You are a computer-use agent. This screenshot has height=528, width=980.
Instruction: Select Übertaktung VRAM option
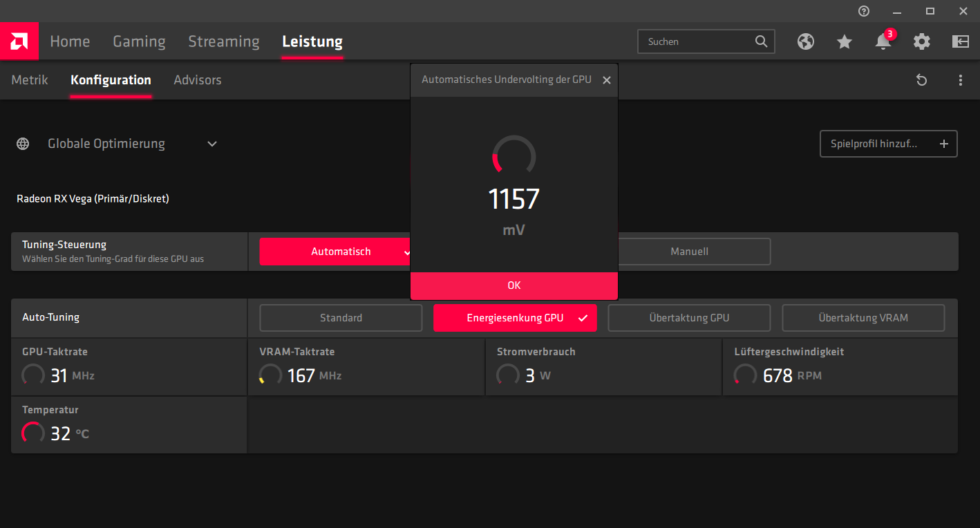(x=863, y=318)
